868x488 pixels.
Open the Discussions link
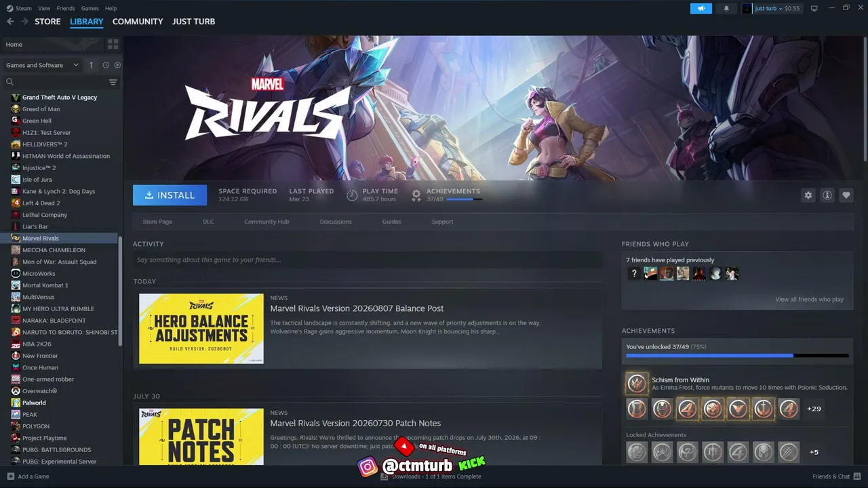point(336,222)
